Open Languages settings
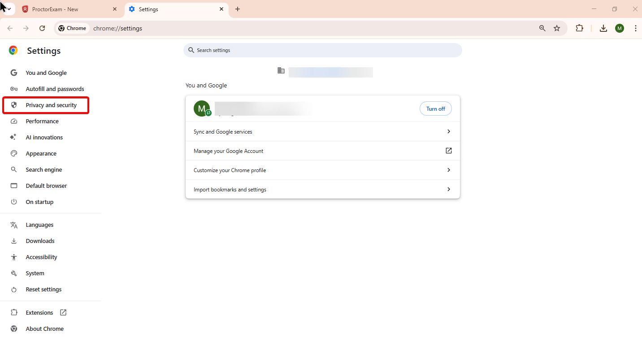642x364 pixels. 39,225
